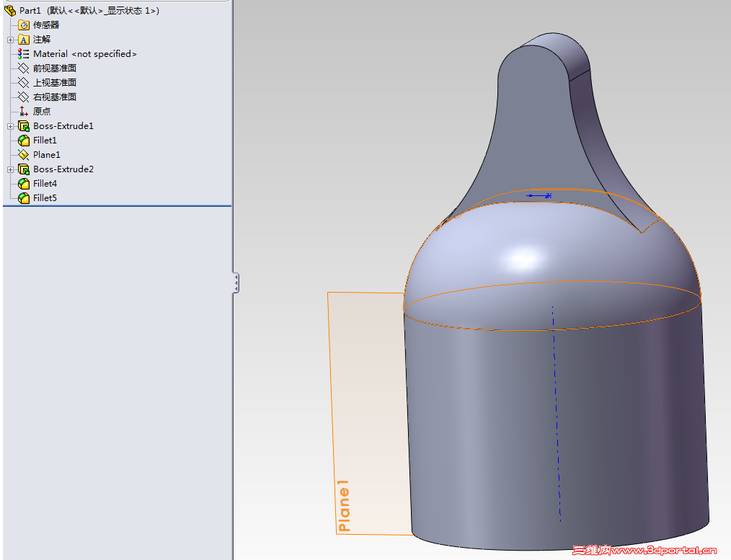Select the 上视基准面 plane icon
Screen dimensions: 731x560
coord(23,83)
